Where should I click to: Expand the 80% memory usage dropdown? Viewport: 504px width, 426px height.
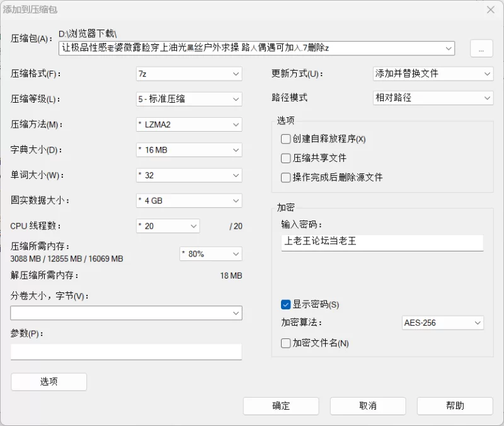click(211, 254)
